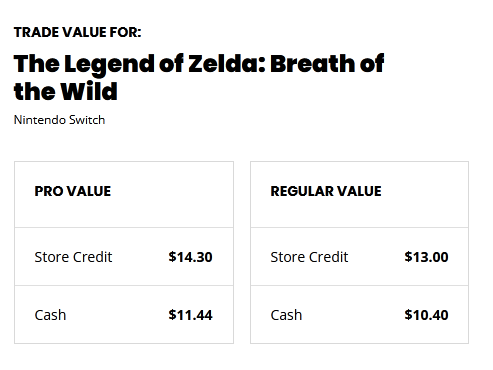Click 'the Wild' on title's second line

coord(66,91)
